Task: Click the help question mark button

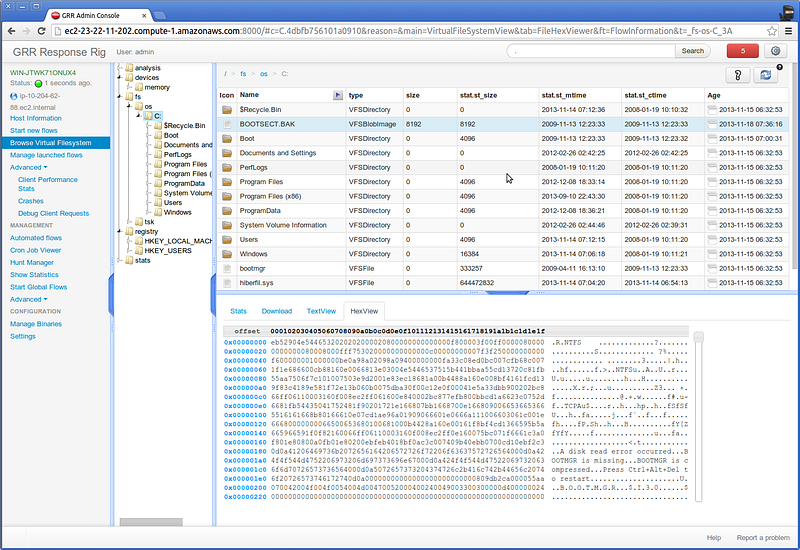Action: [x=738, y=75]
